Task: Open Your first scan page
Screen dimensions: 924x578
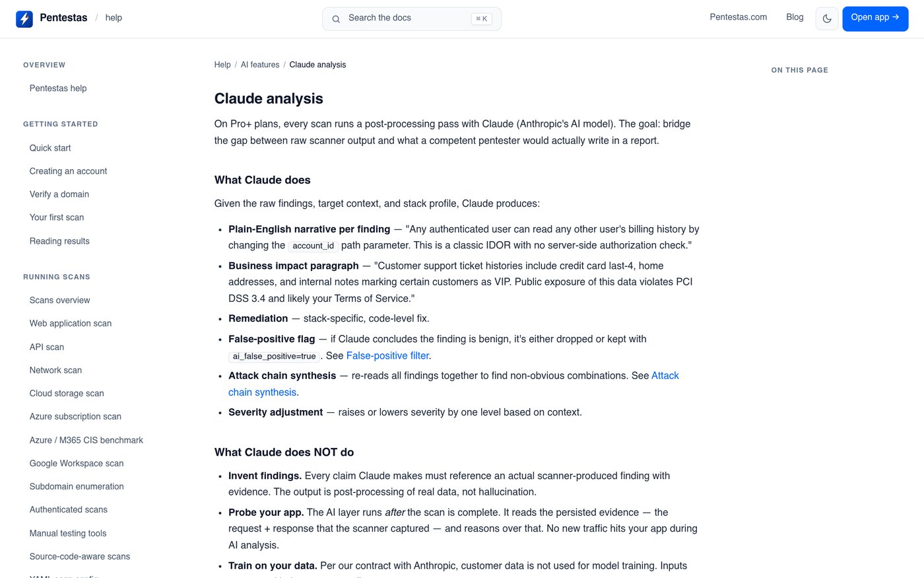Action: tap(57, 217)
